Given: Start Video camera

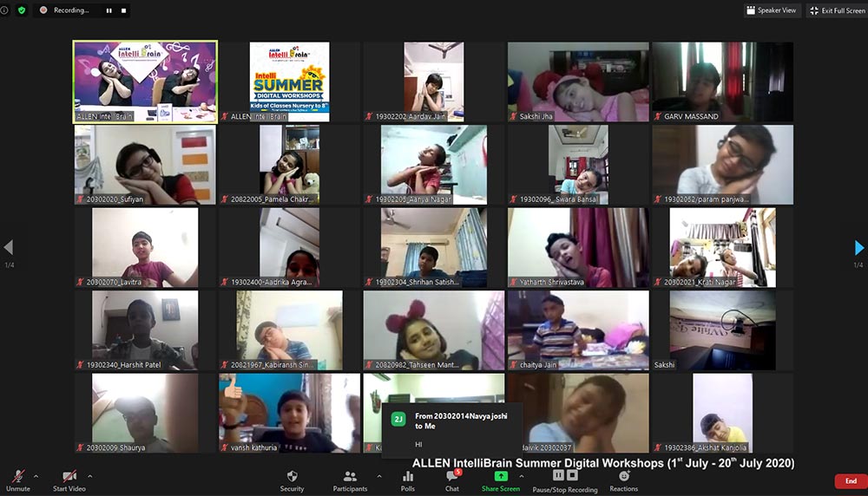Looking at the screenshot, I should click(69, 480).
